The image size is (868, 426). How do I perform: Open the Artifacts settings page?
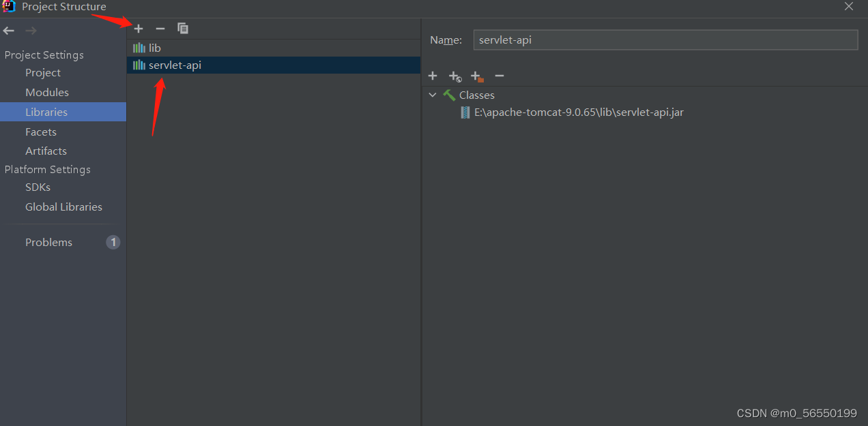pyautogui.click(x=46, y=151)
